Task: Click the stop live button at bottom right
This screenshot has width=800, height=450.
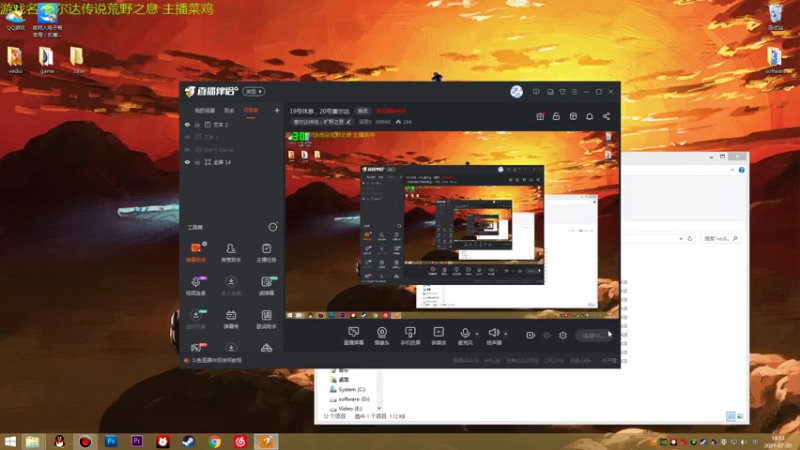Action: [595, 335]
